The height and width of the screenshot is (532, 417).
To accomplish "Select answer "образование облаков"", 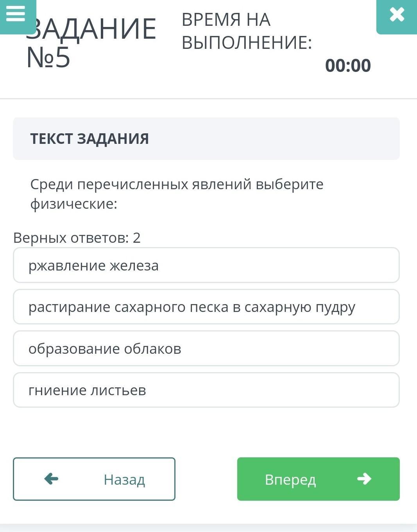I will (x=206, y=349).
